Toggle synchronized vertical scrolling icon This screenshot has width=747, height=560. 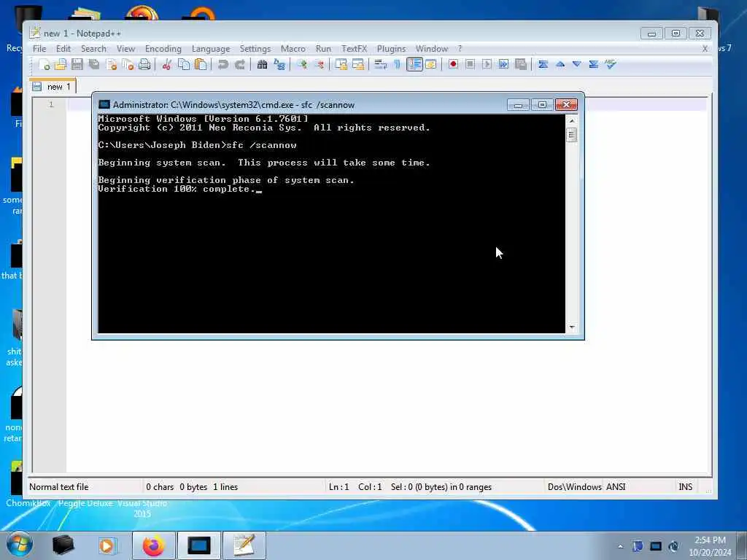point(341,64)
